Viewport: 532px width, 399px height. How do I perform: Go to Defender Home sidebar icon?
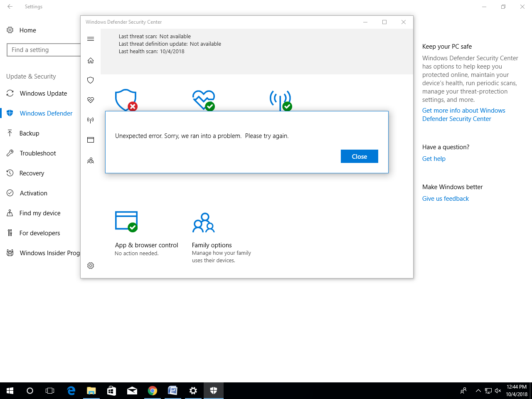(91, 60)
